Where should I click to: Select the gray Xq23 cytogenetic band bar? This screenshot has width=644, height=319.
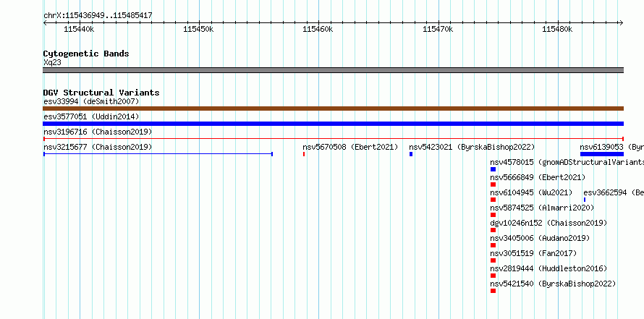pos(333,70)
